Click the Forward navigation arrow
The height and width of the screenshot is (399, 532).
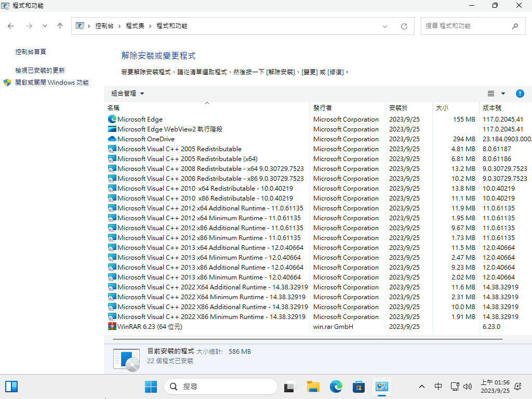29,26
